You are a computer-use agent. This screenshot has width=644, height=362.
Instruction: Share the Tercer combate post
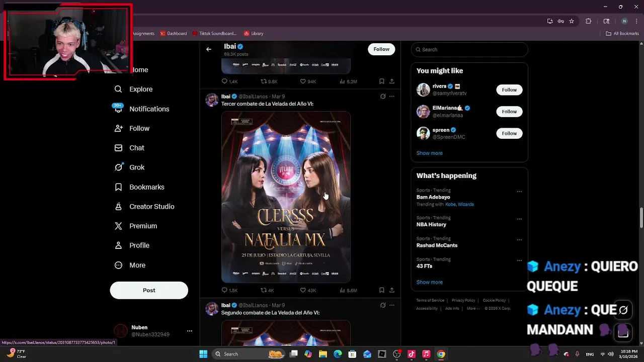392,290
